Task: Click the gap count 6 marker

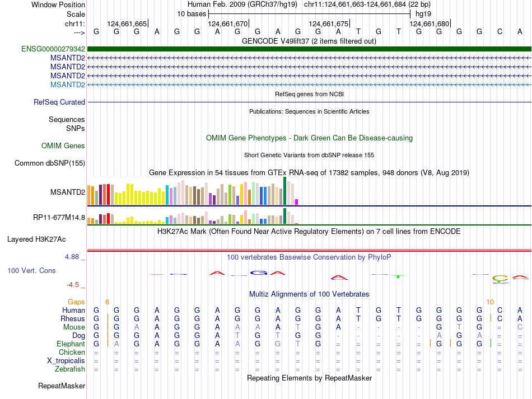Action: (107, 302)
